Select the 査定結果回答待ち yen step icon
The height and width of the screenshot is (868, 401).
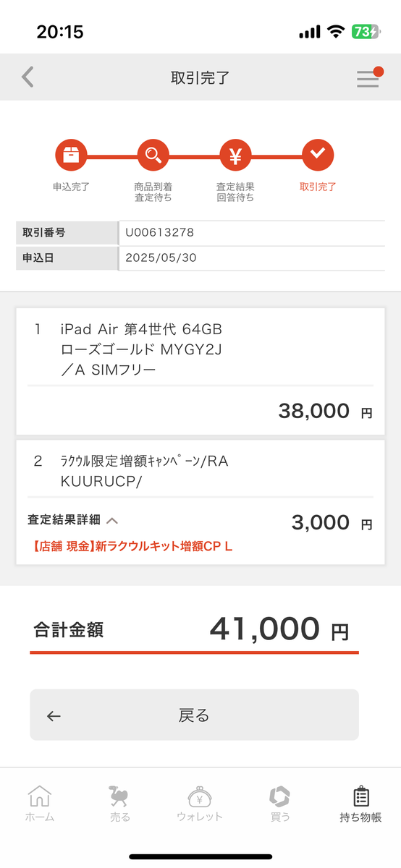[235, 154]
